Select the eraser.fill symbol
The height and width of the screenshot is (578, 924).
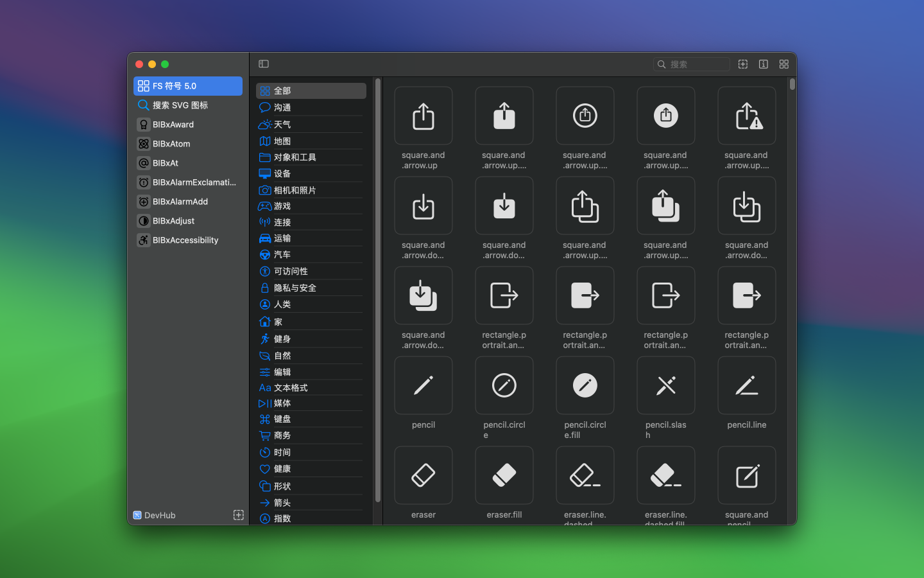pos(504,475)
